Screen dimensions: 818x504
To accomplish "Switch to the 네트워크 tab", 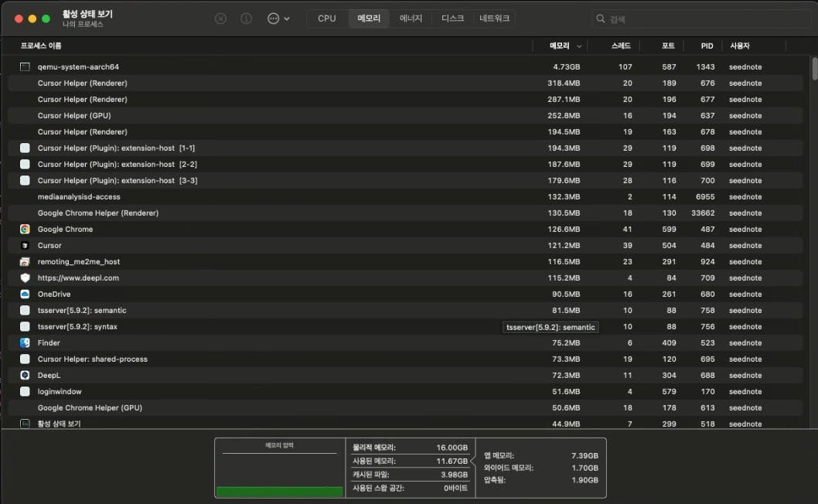I will click(x=495, y=19).
